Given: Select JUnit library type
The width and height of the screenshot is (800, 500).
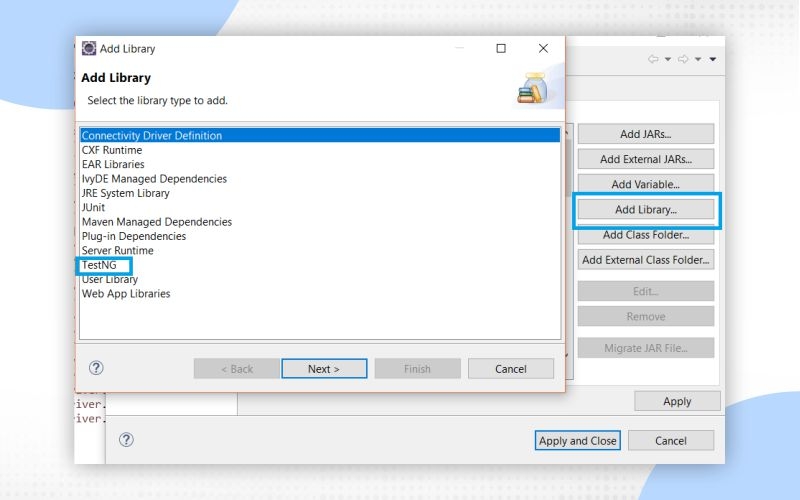Looking at the screenshot, I should coord(93,207).
